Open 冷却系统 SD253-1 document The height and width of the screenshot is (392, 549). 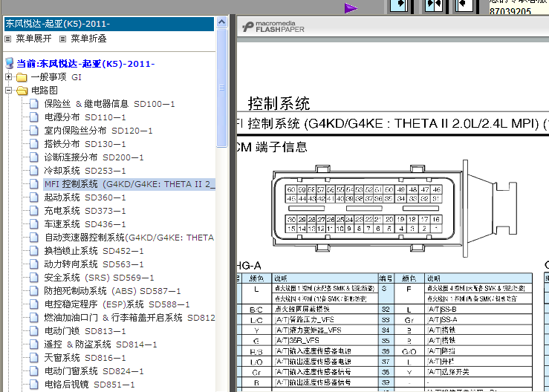pos(85,171)
